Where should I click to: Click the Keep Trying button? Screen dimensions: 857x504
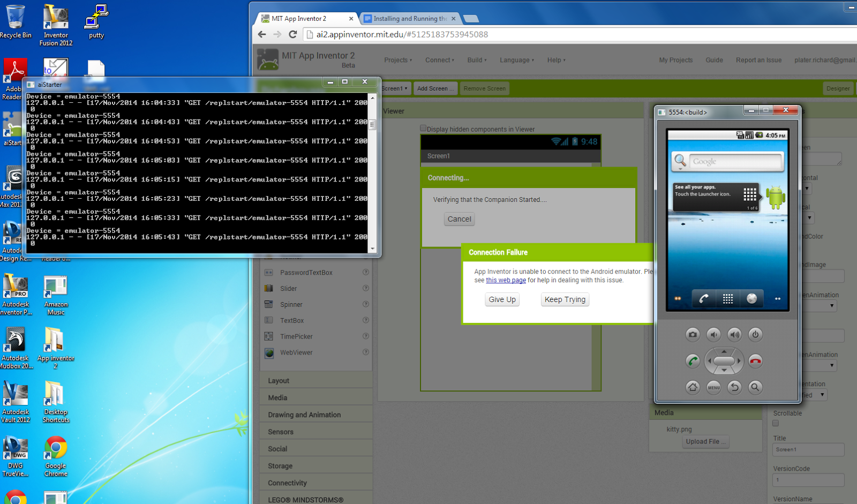click(x=565, y=299)
